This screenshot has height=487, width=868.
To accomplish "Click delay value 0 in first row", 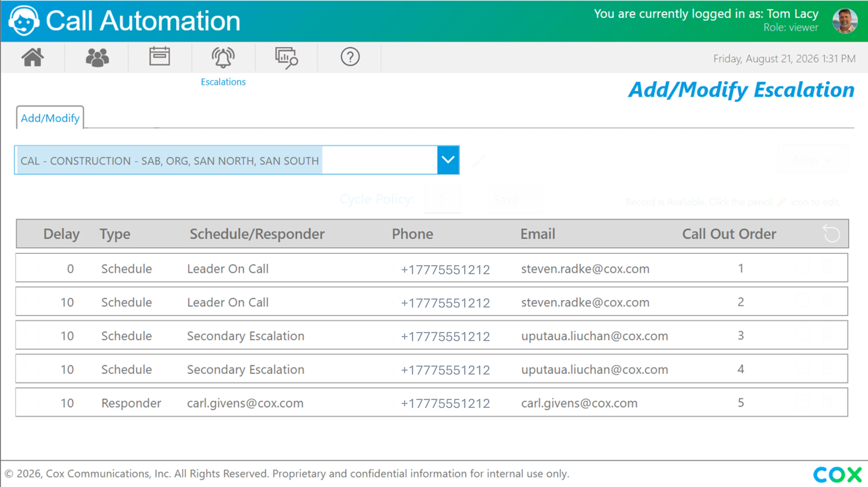I will pyautogui.click(x=70, y=269).
